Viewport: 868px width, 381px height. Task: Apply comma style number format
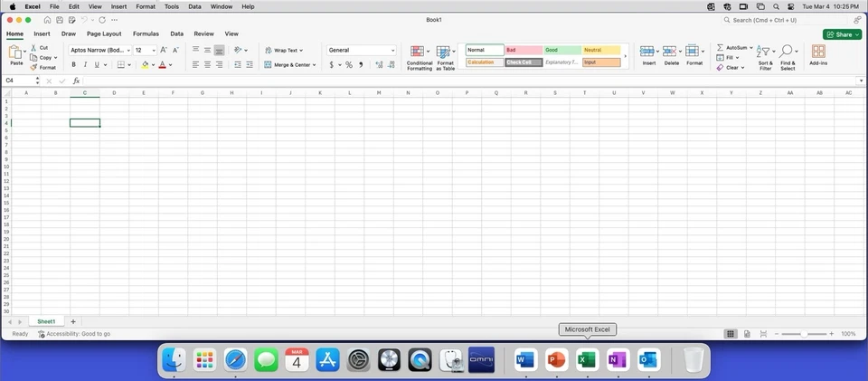tap(361, 65)
